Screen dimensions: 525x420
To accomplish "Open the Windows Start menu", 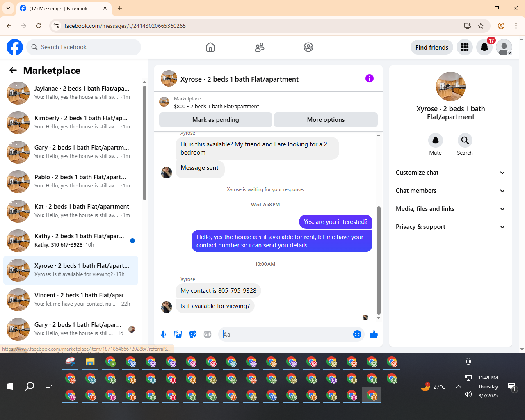I will 10,386.
